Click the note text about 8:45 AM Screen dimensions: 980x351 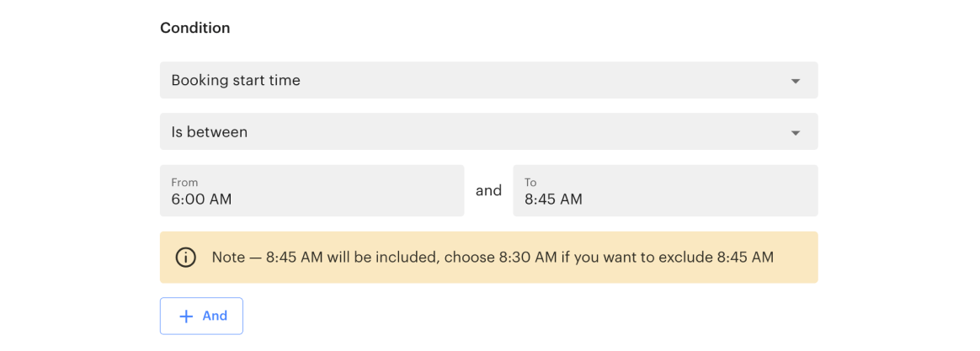[x=493, y=258]
